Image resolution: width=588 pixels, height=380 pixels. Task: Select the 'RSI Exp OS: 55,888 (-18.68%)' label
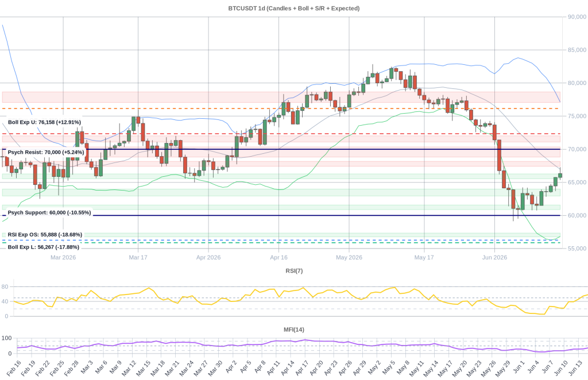[45, 235]
